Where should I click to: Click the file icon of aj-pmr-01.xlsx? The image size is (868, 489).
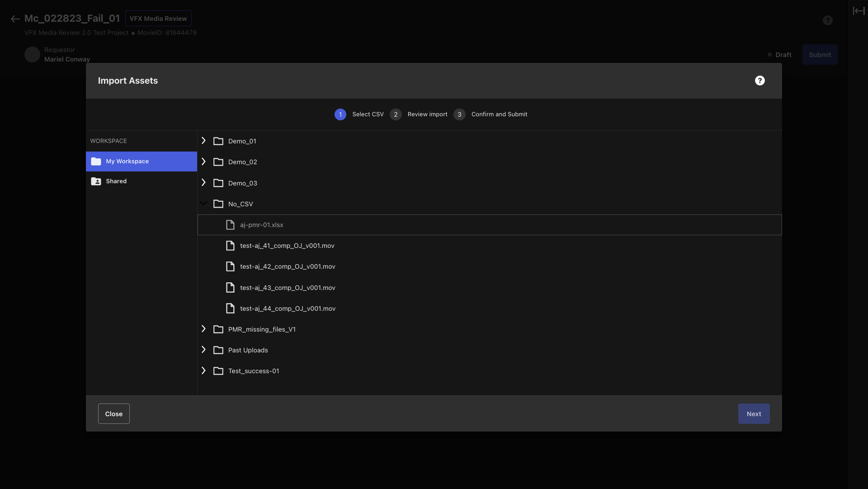[x=230, y=225]
